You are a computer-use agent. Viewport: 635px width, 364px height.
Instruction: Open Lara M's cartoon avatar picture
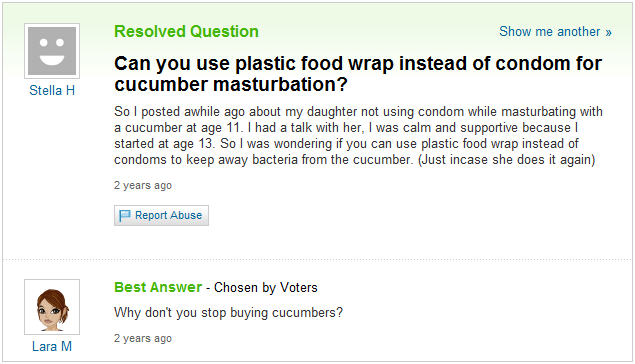click(52, 307)
